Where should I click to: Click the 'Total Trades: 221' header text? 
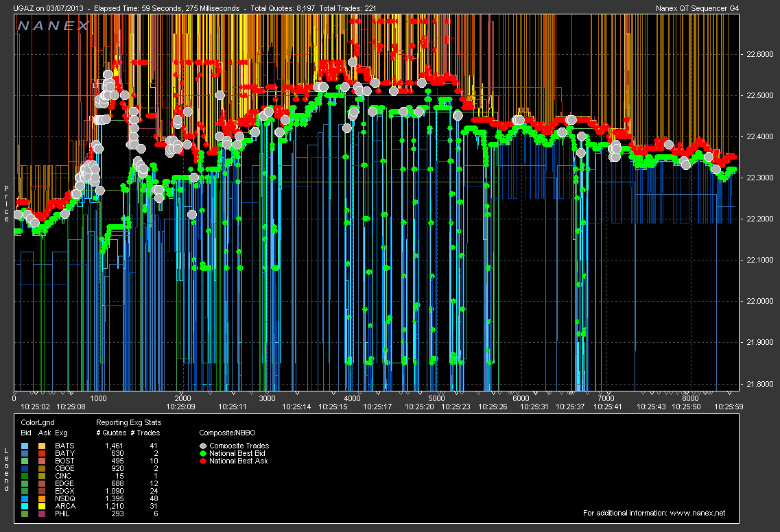[348, 8]
